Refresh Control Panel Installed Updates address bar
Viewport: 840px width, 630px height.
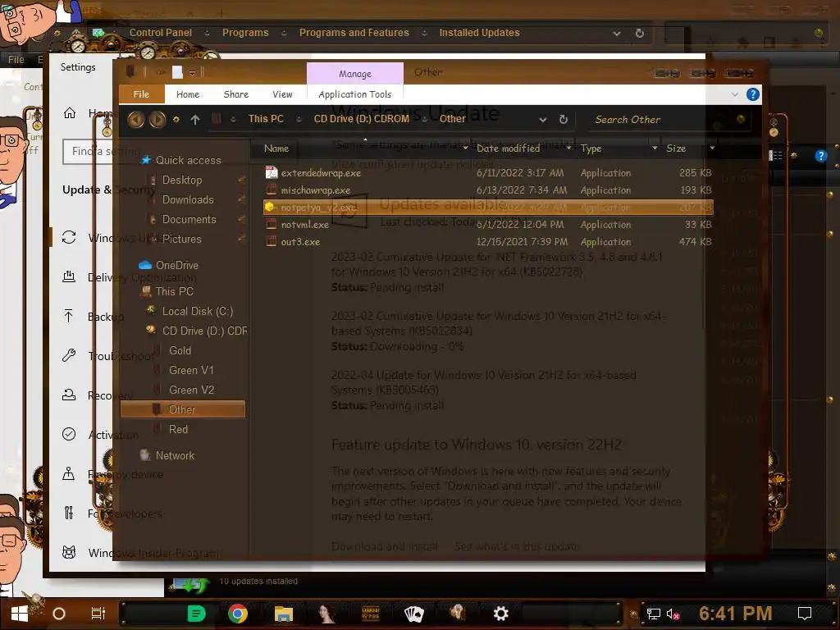(640, 33)
